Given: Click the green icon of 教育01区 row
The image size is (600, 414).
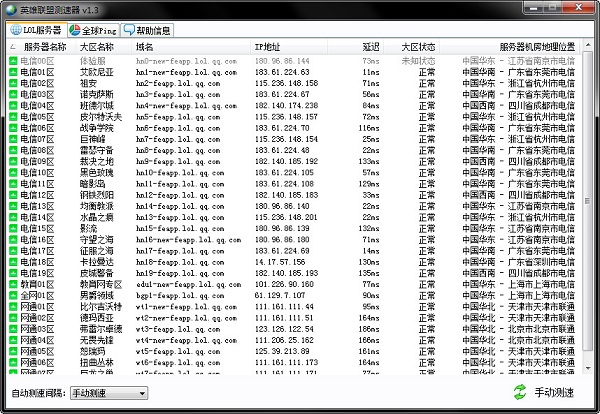Looking at the screenshot, I should click(14, 282).
